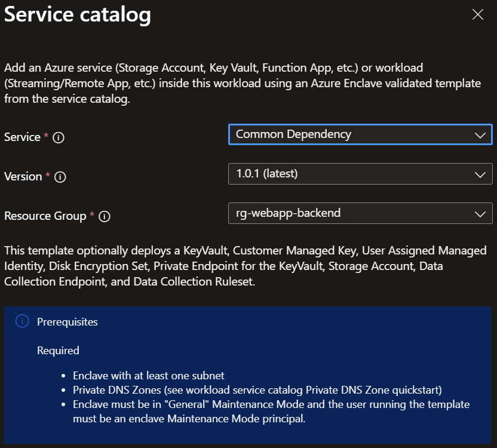Open the Version dropdown showing 1.0.1 (latest)

coord(360,174)
